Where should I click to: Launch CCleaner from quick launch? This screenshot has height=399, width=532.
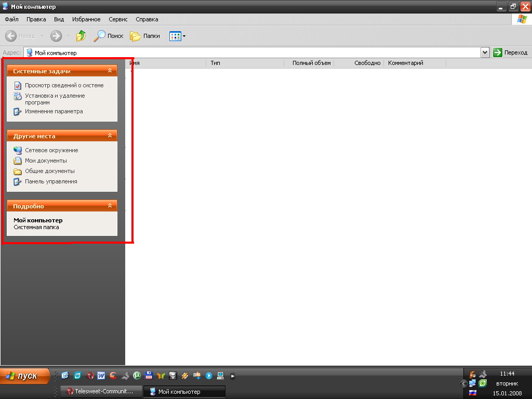click(113, 376)
